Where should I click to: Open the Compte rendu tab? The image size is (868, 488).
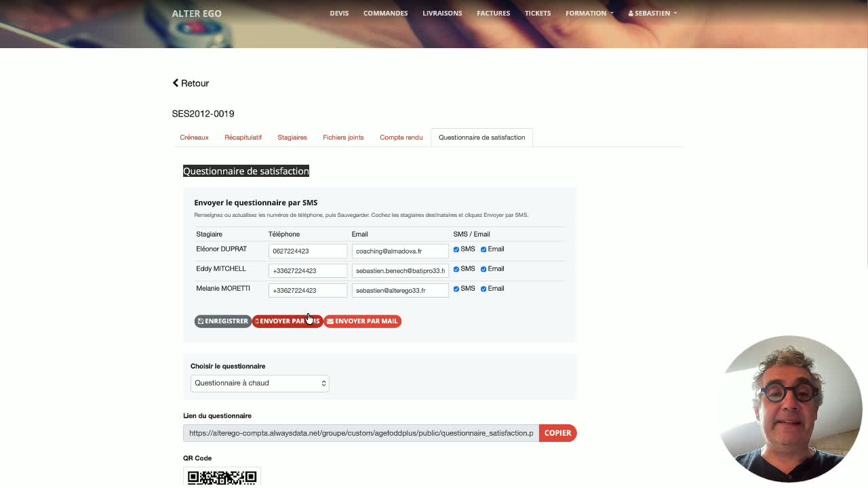401,137
